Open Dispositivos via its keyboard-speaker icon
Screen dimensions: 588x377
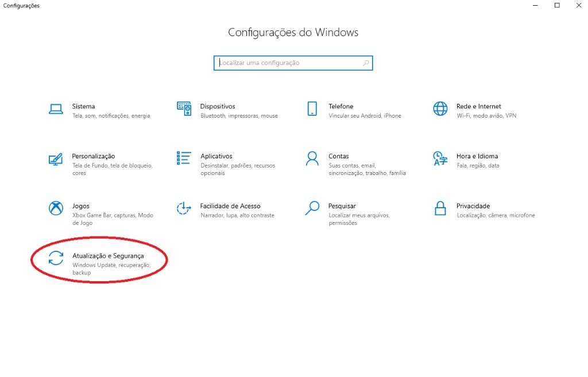point(184,109)
